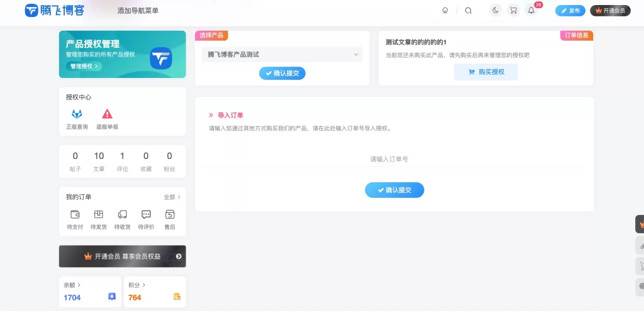The height and width of the screenshot is (311, 644).
Task: Click the blue 发布 button
Action: (x=570, y=11)
